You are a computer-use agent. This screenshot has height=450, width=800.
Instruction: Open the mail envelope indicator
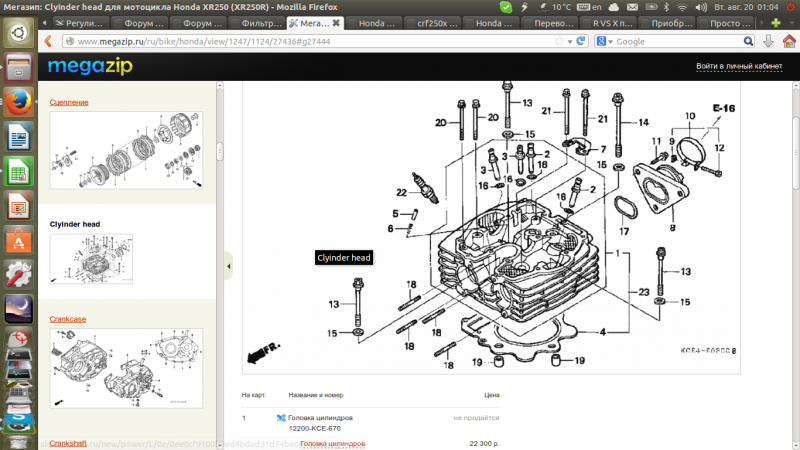pyautogui.click(x=632, y=7)
